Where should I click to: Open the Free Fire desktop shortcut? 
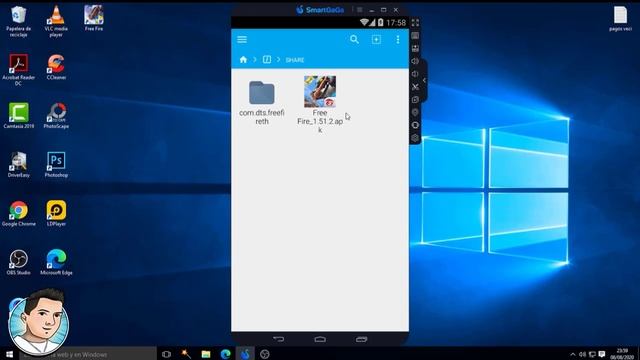tap(94, 18)
